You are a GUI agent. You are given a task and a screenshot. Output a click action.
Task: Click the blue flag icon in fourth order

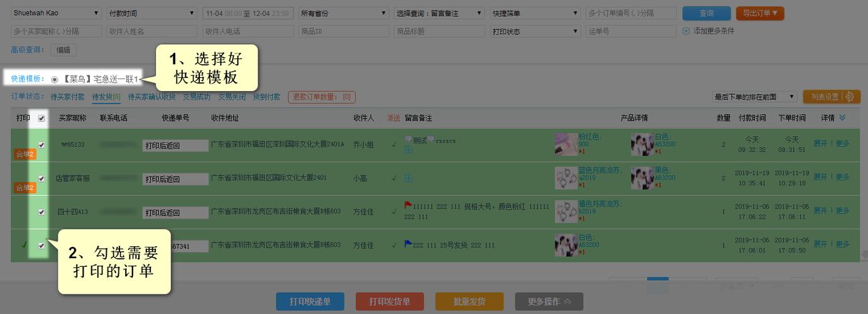(408, 244)
